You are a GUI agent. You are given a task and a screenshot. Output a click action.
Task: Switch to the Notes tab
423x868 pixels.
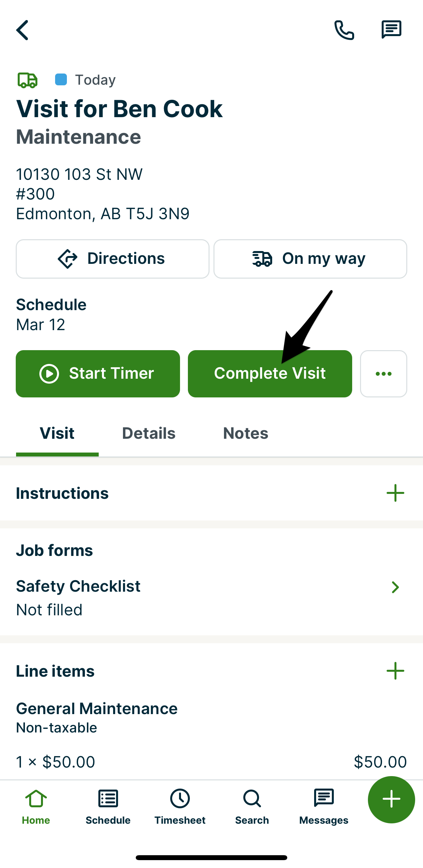(246, 433)
